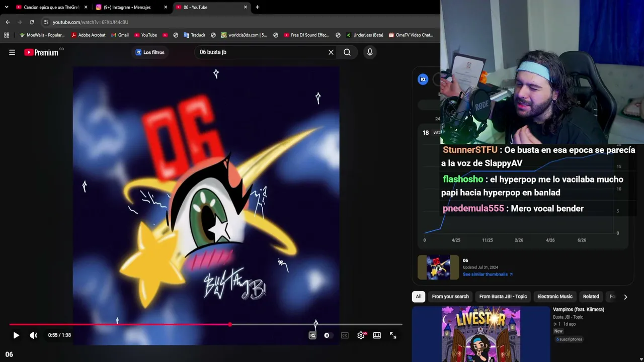Go to YouTube Premium home via logo
Image resolution: width=644 pixels, height=362 pixels.
pyautogui.click(x=41, y=52)
